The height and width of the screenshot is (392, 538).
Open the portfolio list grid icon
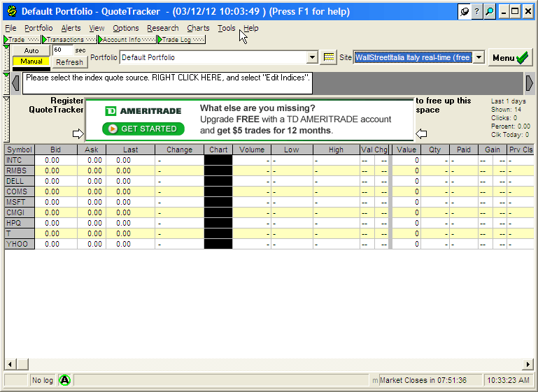[328, 57]
